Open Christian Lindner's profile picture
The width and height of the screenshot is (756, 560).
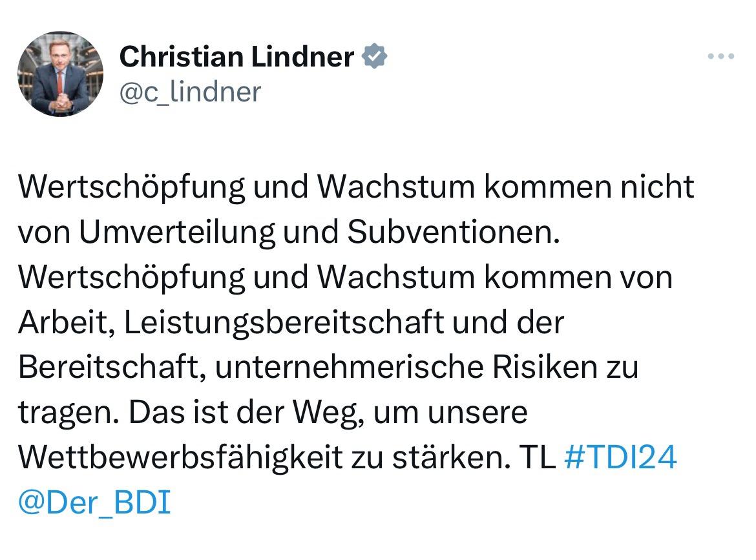[60, 73]
